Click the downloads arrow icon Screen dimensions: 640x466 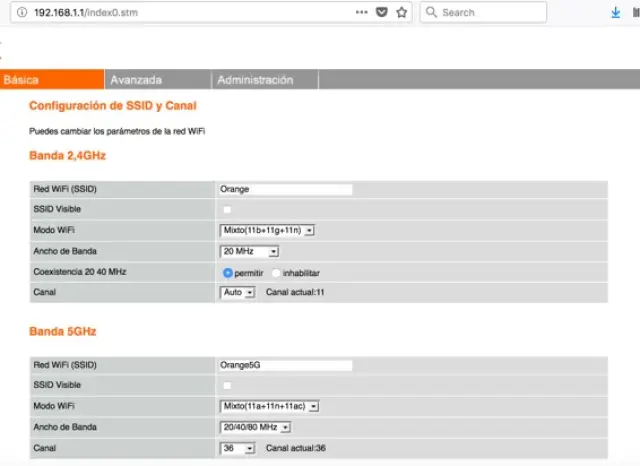click(615, 12)
